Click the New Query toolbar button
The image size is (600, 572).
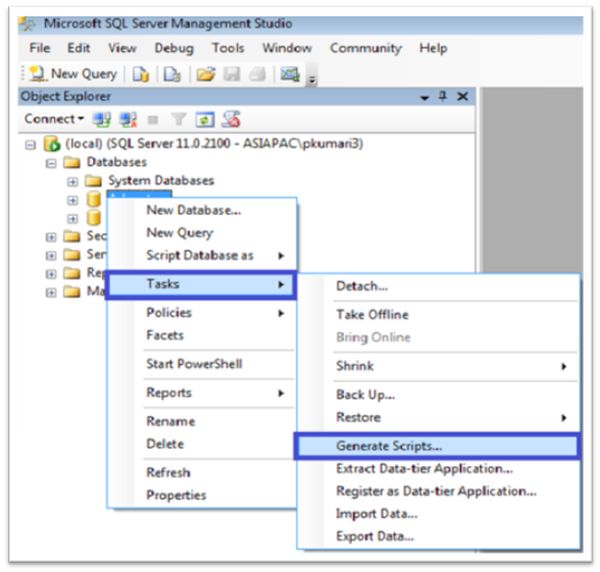(x=73, y=73)
